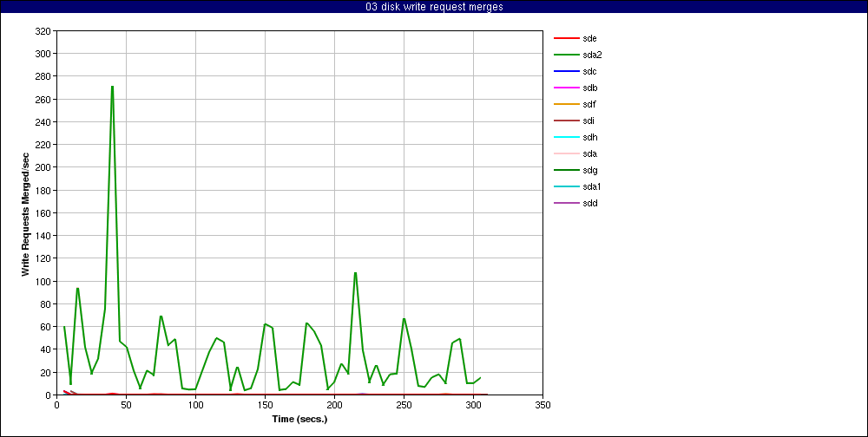This screenshot has height=437, width=868.
Task: Click the '250' x-axis tick label
Action: [x=404, y=405]
